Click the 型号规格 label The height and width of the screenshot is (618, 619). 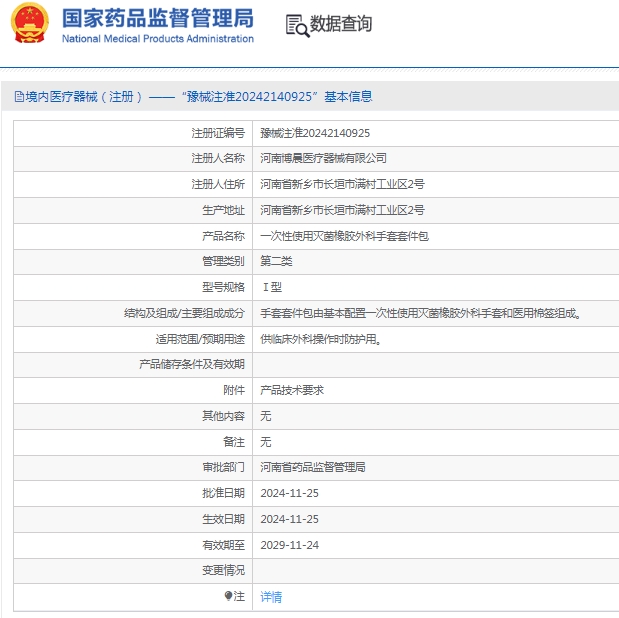click(223, 287)
